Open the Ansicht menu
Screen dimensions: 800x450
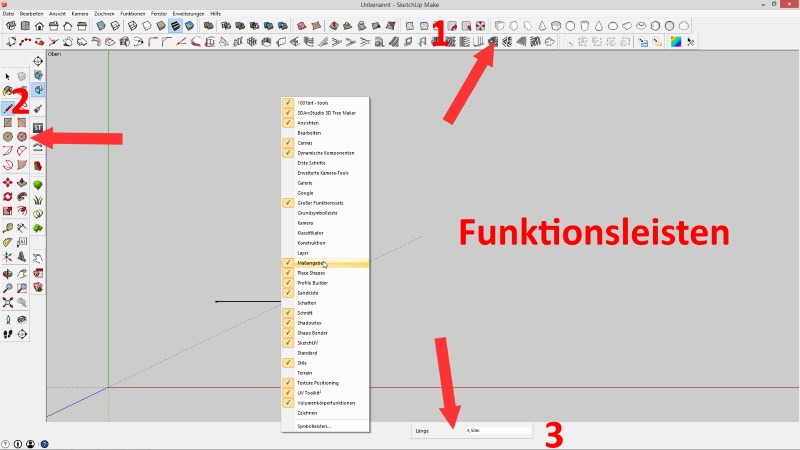[56, 13]
